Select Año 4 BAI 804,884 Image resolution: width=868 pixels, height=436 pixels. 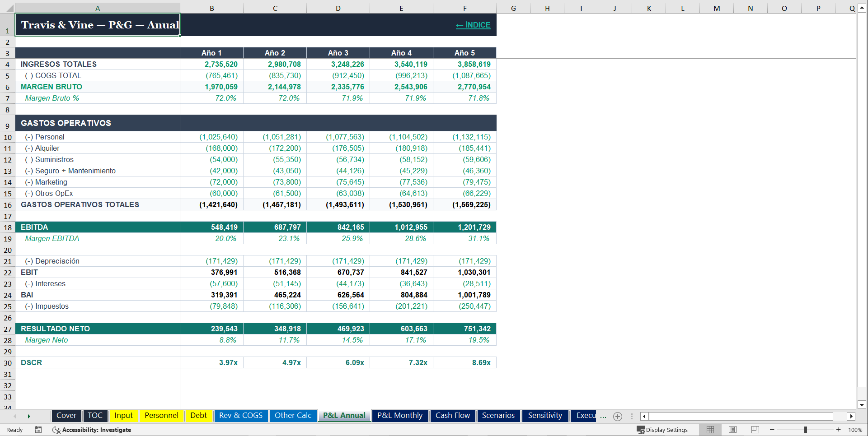pyautogui.click(x=402, y=295)
